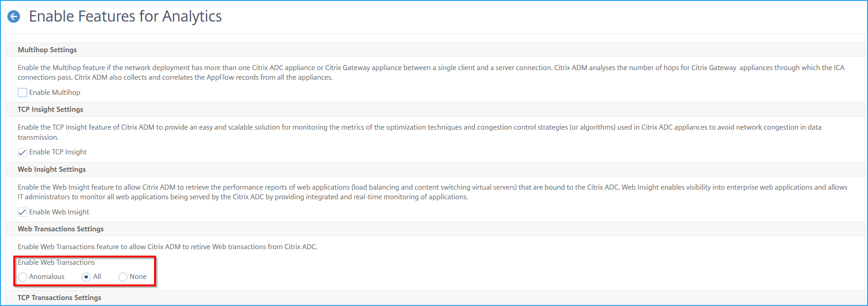Select the None radio button
The image size is (868, 306).
click(x=123, y=277)
